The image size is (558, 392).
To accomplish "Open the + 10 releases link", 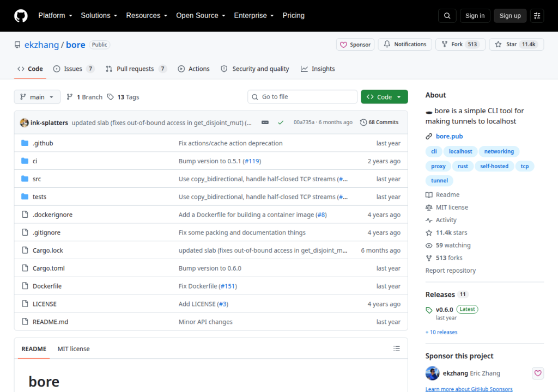I will click(441, 332).
